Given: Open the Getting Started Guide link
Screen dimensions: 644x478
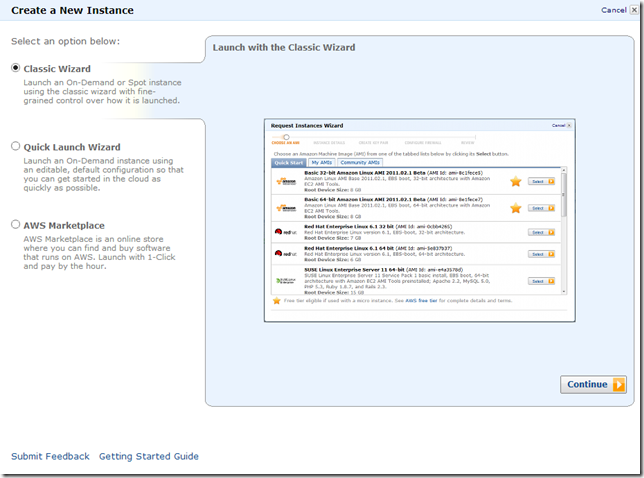Looking at the screenshot, I should [148, 456].
